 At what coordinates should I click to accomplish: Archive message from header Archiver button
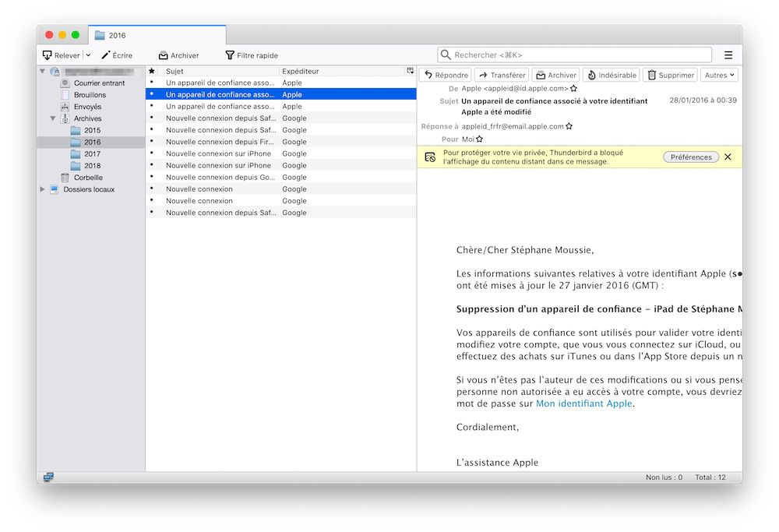(556, 75)
